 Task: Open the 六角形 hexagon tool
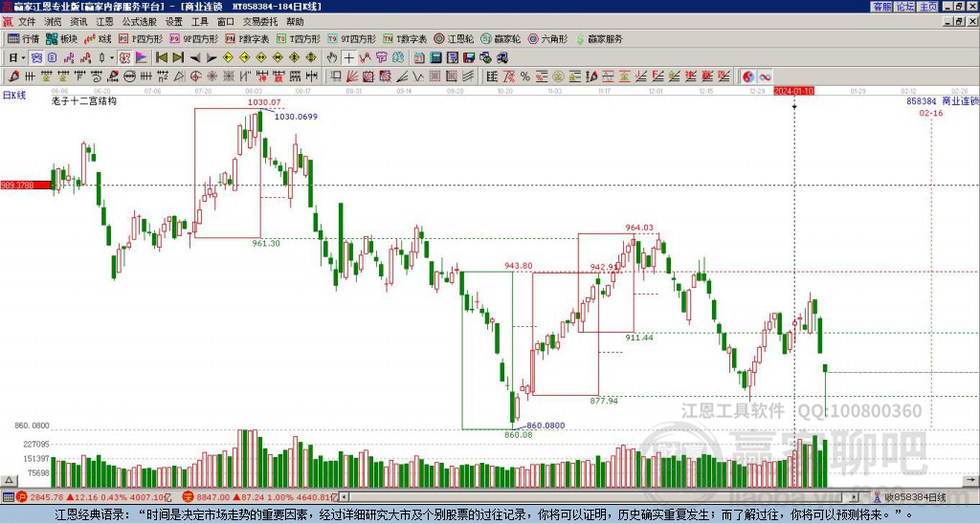point(548,38)
